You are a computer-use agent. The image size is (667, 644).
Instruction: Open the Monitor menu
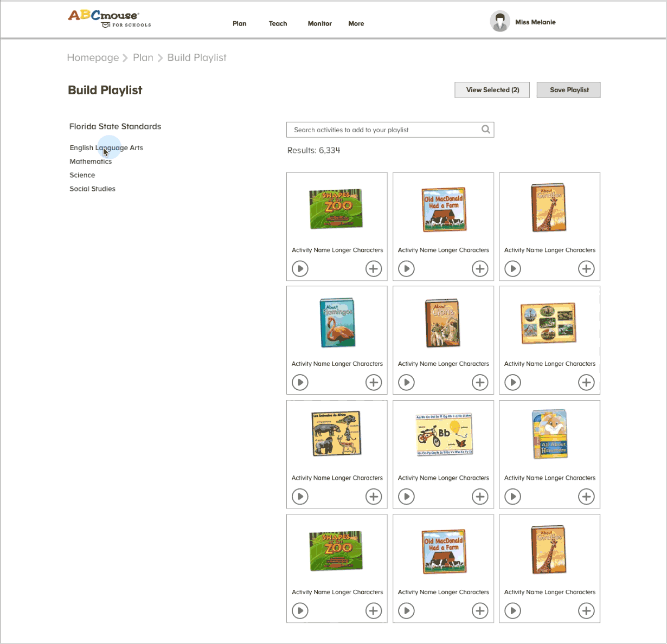320,24
